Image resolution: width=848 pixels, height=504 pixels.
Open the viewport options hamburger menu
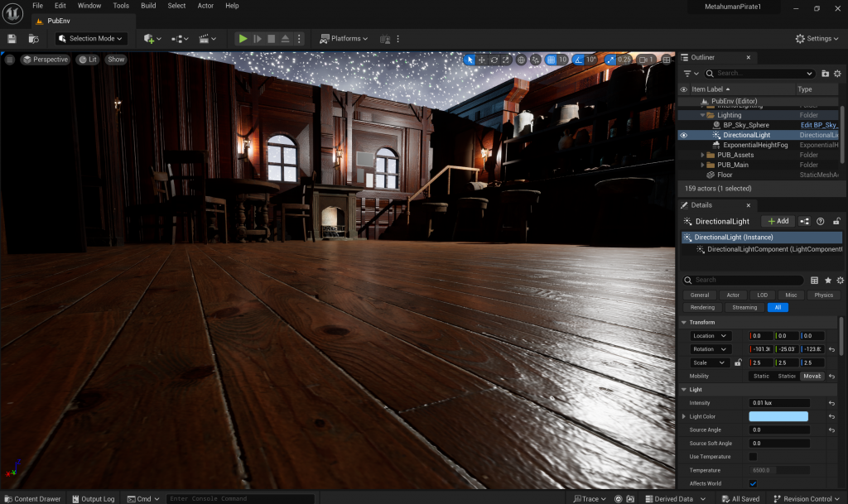point(10,60)
